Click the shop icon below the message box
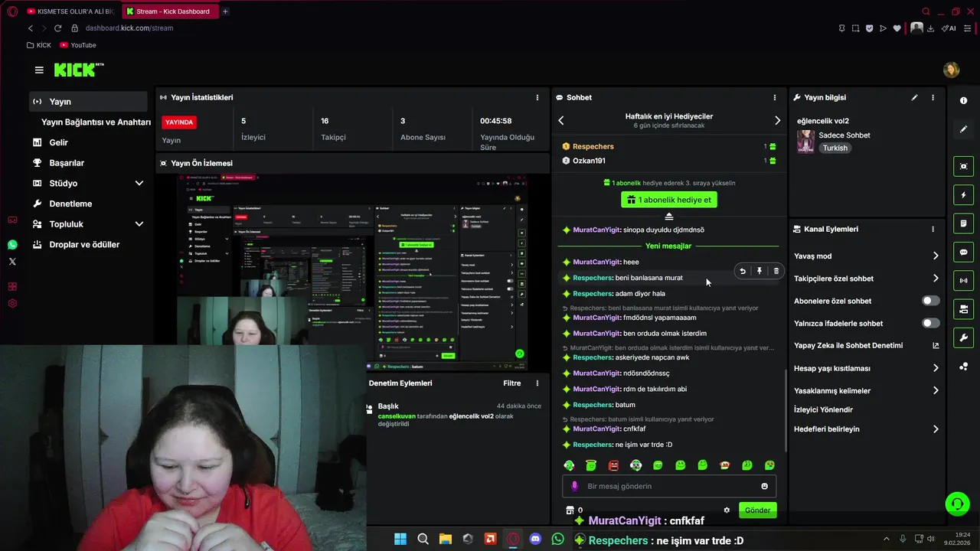Screen dimensions: 980x551 point(570,510)
